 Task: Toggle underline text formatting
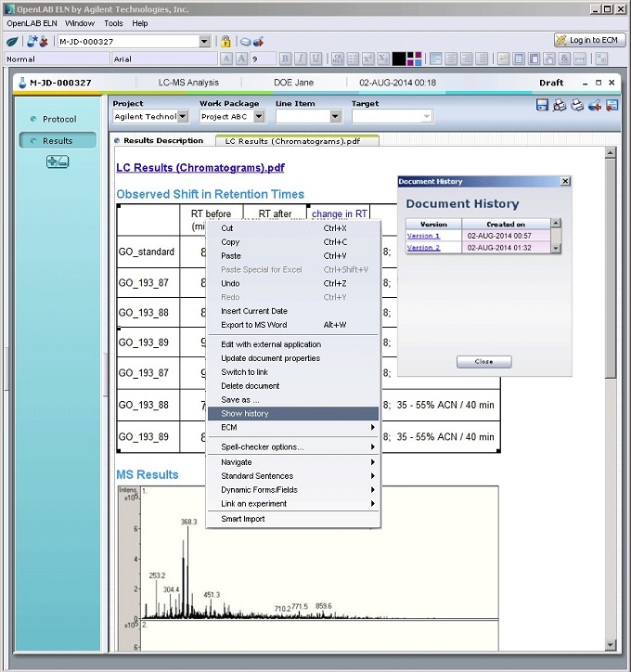pos(316,58)
